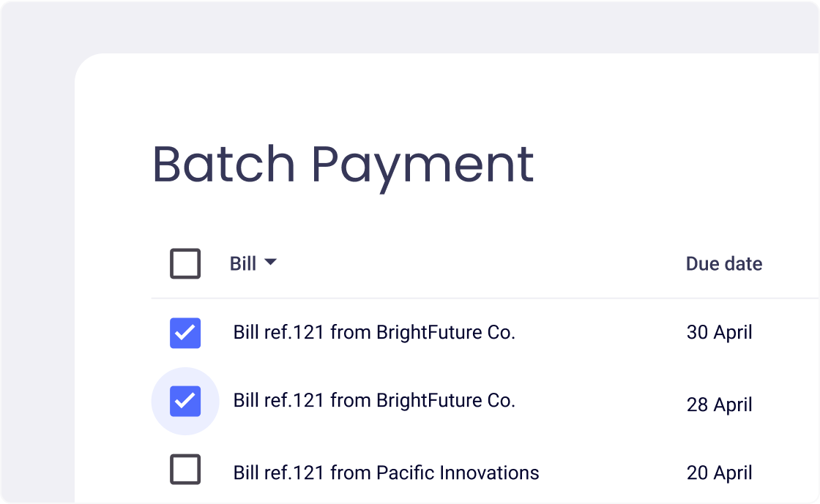The height and width of the screenshot is (504, 820).
Task: Open the second BrightFuture Co. bill entry
Action: pos(373,401)
